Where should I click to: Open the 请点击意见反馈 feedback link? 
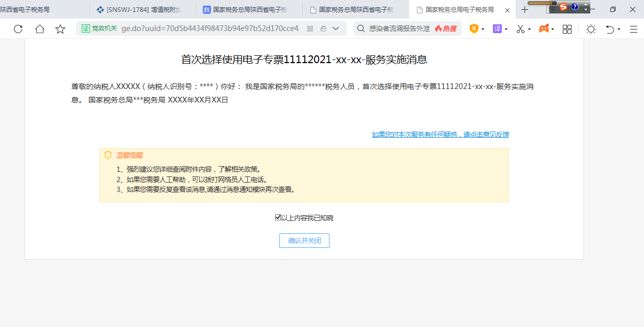(440, 135)
